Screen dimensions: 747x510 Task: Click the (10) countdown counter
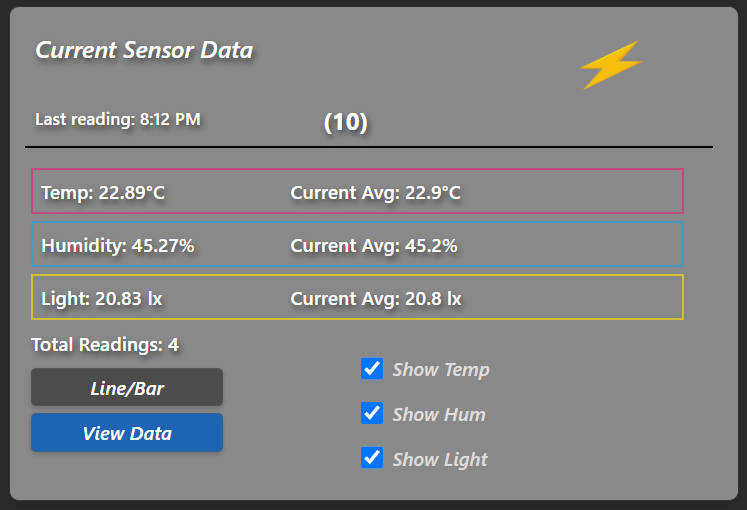click(346, 122)
